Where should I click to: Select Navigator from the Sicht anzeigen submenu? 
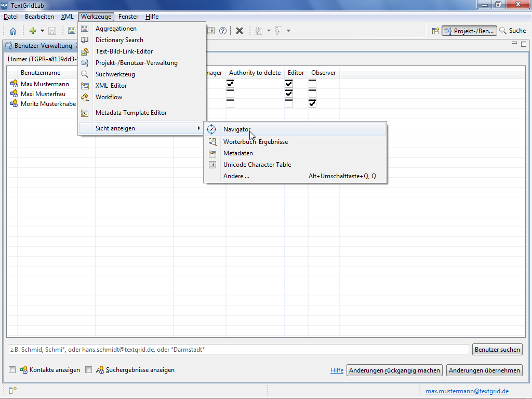pyautogui.click(x=237, y=129)
